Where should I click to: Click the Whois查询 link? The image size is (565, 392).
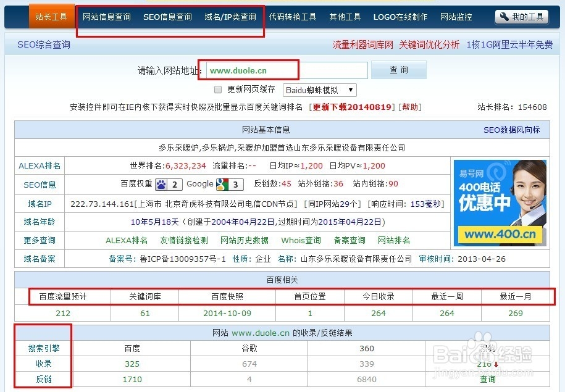point(300,240)
